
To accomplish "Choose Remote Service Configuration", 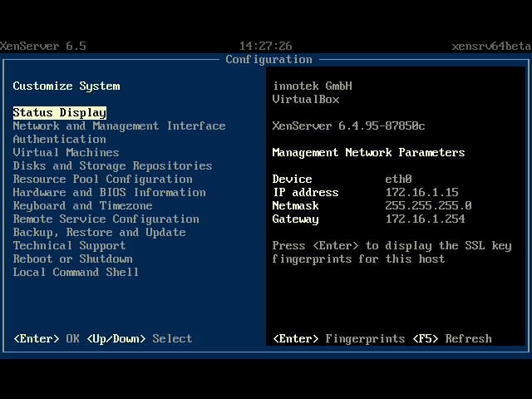I will coord(106,219).
